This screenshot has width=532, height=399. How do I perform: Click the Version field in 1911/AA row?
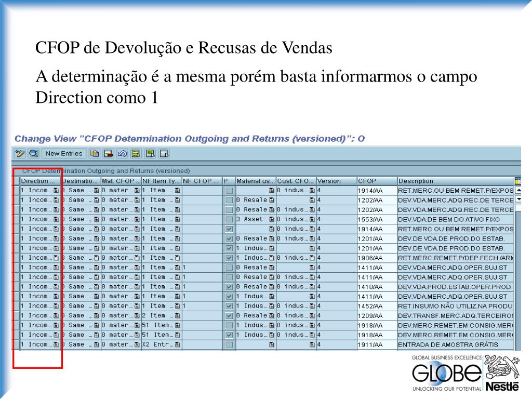point(337,344)
